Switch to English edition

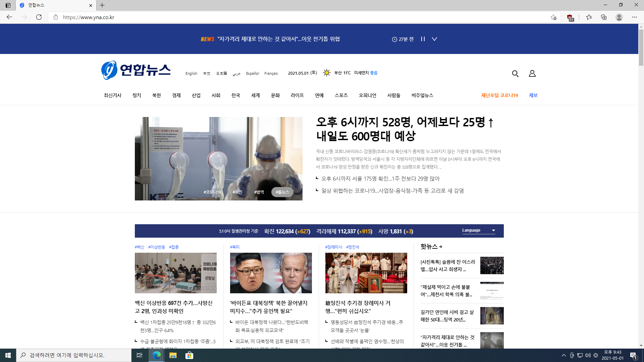click(x=192, y=73)
